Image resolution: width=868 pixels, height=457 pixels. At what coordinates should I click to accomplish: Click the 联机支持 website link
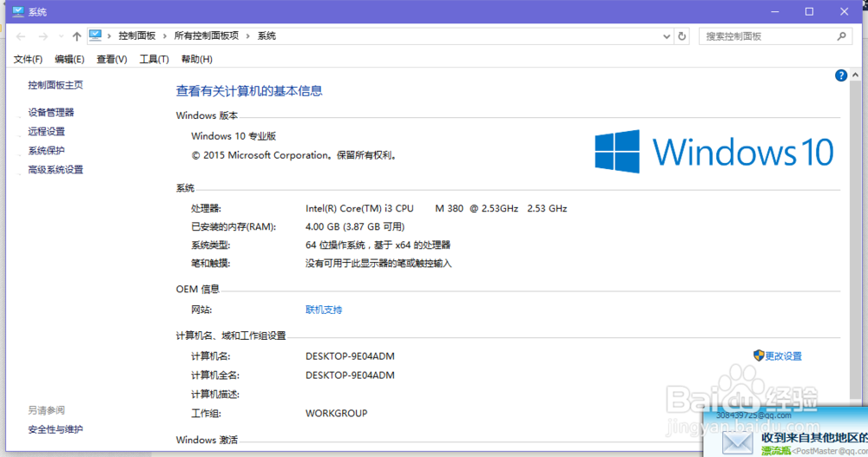324,310
